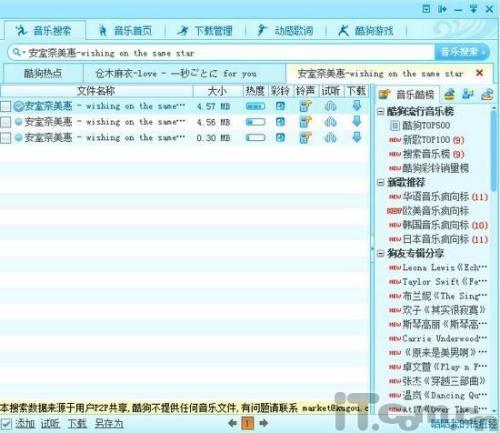This screenshot has height=433, width=500.
Task: Set ringtone from the first result row
Action: pos(305,106)
